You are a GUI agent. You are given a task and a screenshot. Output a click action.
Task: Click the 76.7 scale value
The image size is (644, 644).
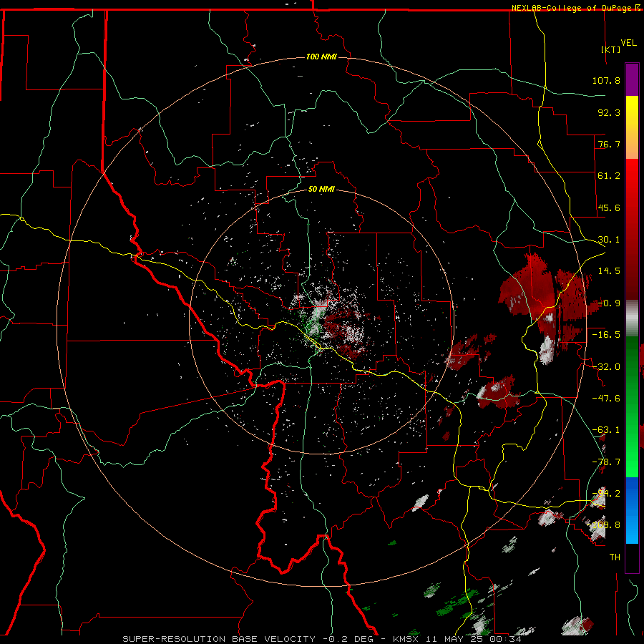coord(609,144)
